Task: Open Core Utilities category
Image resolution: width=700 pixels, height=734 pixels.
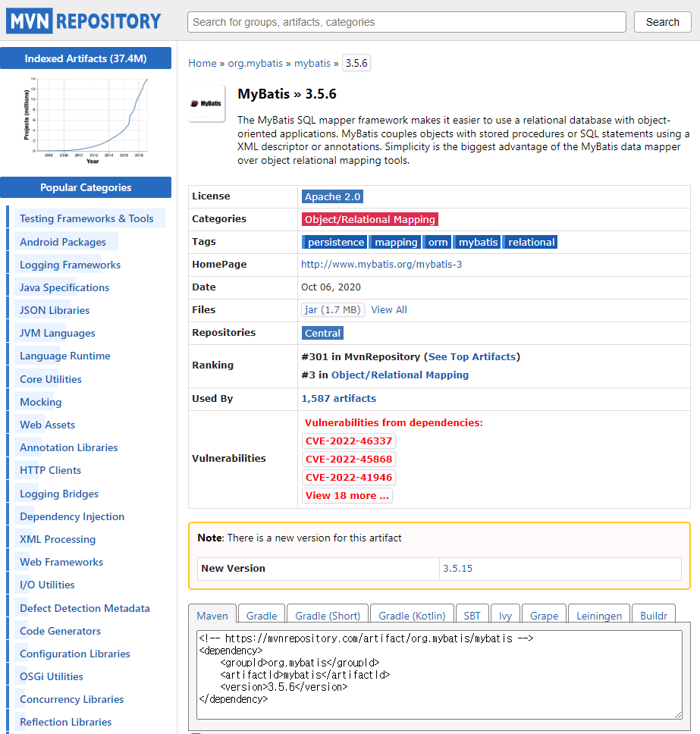Action: (51, 379)
